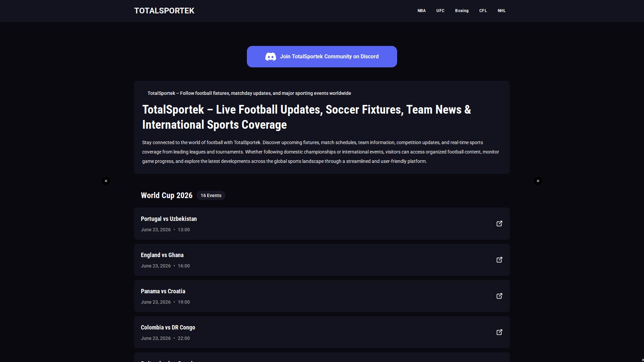
Task: Open external link for Portugal vs Uzbekistan
Action: click(x=499, y=224)
